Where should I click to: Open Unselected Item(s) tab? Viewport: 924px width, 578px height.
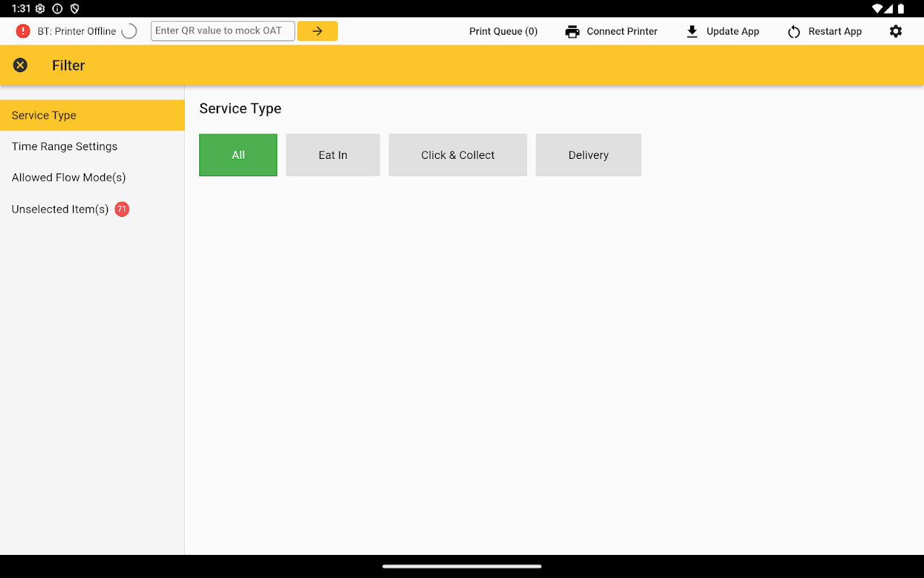click(x=92, y=209)
